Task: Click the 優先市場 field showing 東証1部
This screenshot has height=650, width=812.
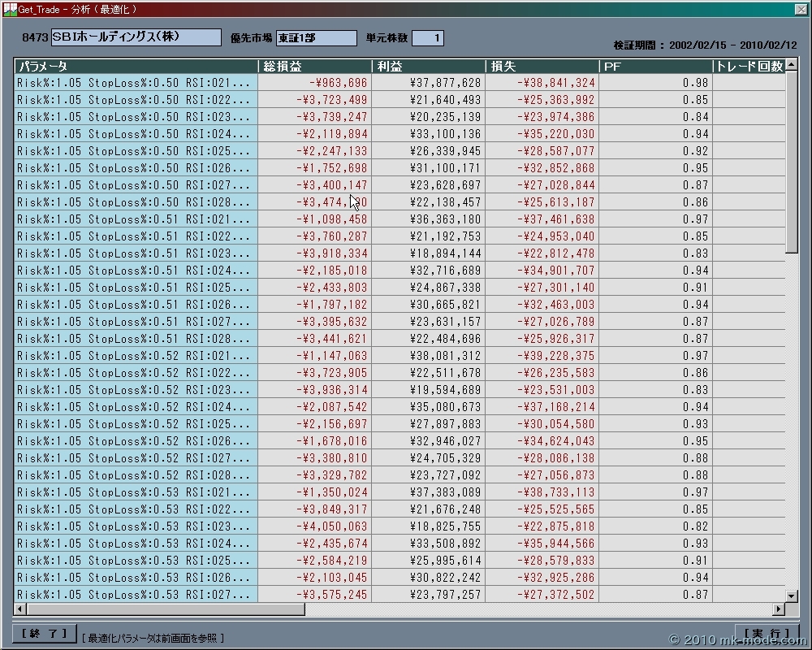Action: pyautogui.click(x=316, y=38)
